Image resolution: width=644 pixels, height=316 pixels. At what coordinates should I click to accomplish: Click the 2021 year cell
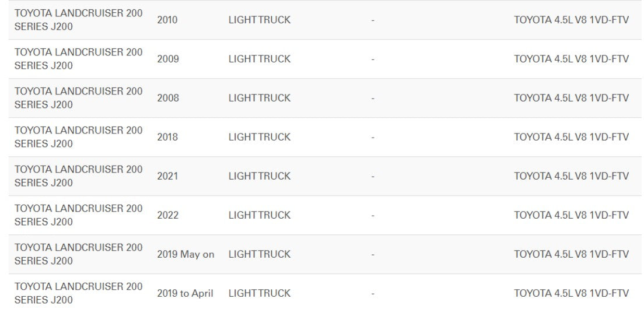(x=167, y=176)
